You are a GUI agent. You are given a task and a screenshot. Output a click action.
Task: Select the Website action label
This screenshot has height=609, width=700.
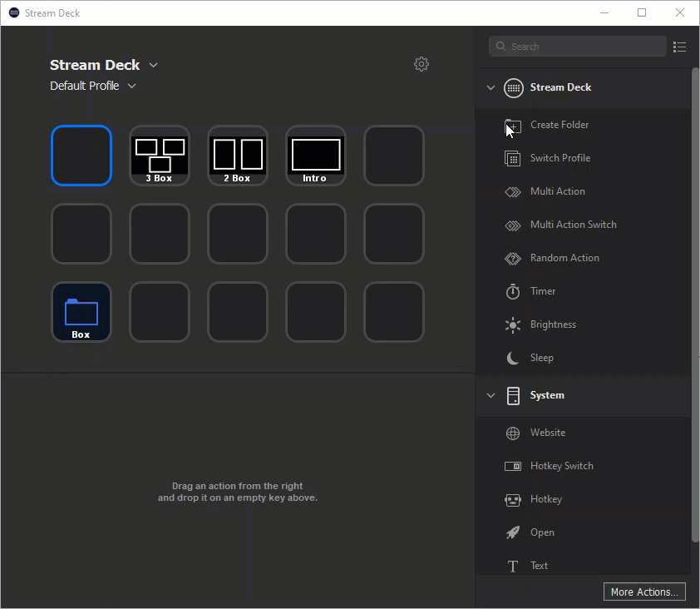point(548,433)
